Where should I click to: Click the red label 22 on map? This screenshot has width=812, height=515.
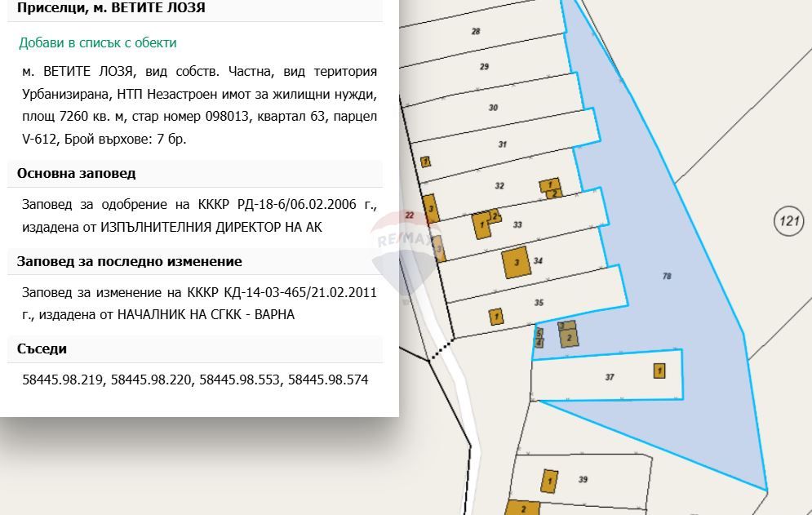point(410,215)
